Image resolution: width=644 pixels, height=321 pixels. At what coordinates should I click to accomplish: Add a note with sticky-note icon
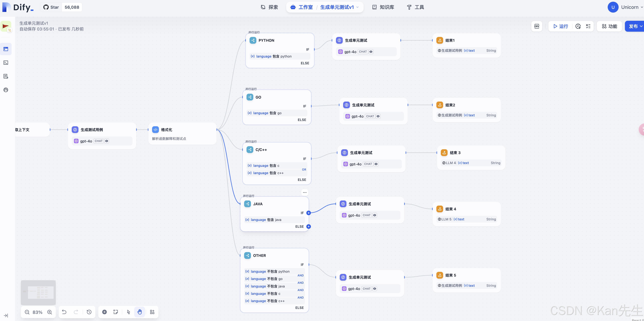tap(116, 312)
